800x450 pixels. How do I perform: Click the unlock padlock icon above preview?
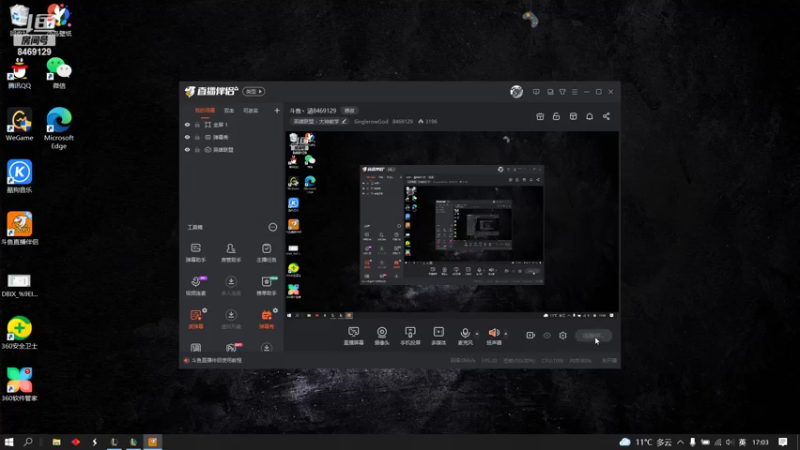(556, 117)
